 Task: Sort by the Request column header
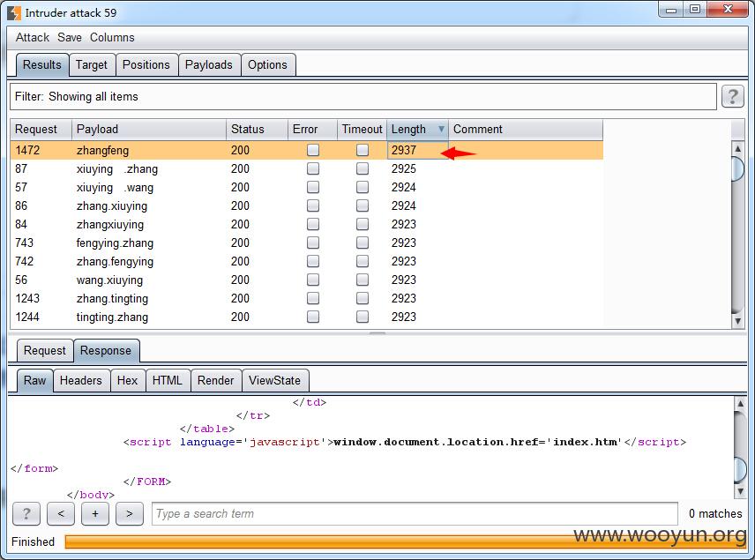point(41,130)
